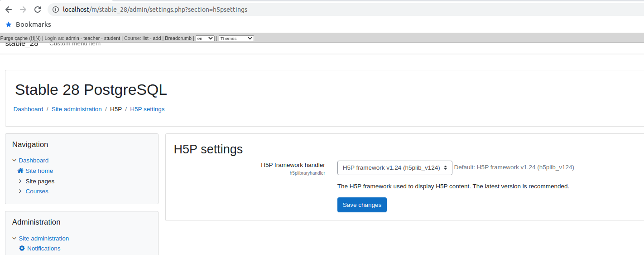This screenshot has height=255, width=644.
Task: Click Course 'list' in debug bar
Action: 145,38
